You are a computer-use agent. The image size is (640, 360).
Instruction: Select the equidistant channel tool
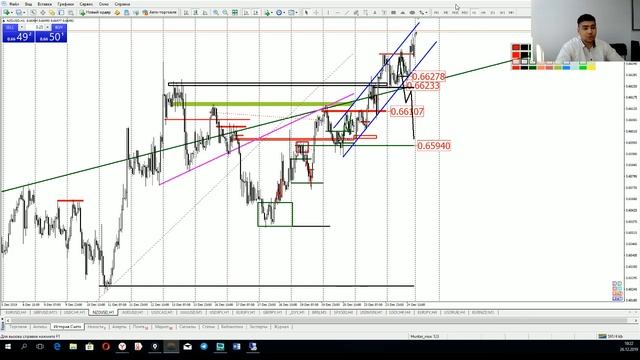(356, 12)
